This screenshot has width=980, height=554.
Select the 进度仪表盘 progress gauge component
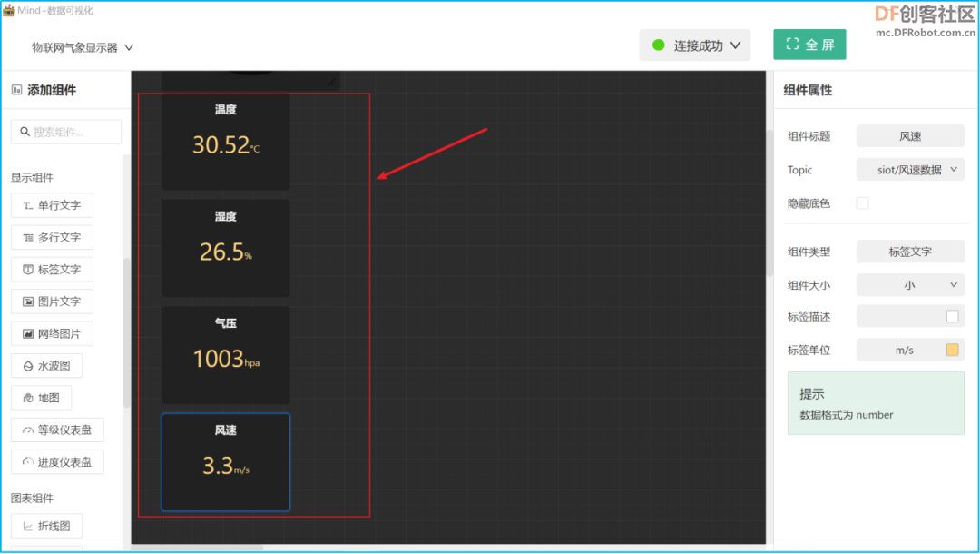click(x=57, y=462)
